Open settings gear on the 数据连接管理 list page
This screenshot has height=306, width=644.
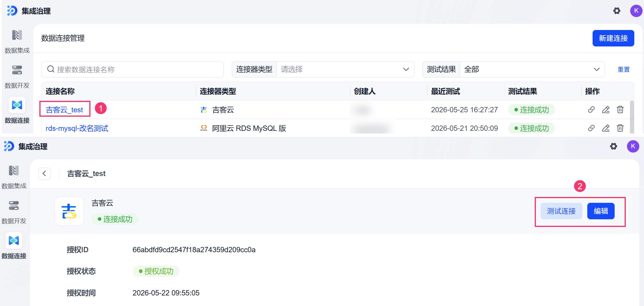pyautogui.click(x=617, y=11)
